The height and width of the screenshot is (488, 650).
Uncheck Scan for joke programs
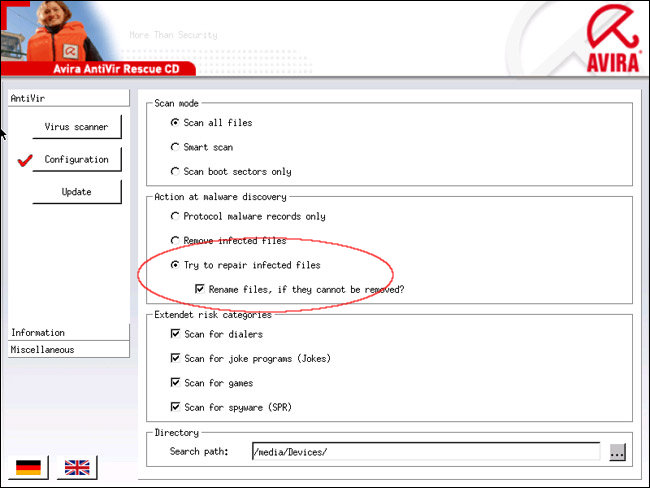(x=175, y=358)
